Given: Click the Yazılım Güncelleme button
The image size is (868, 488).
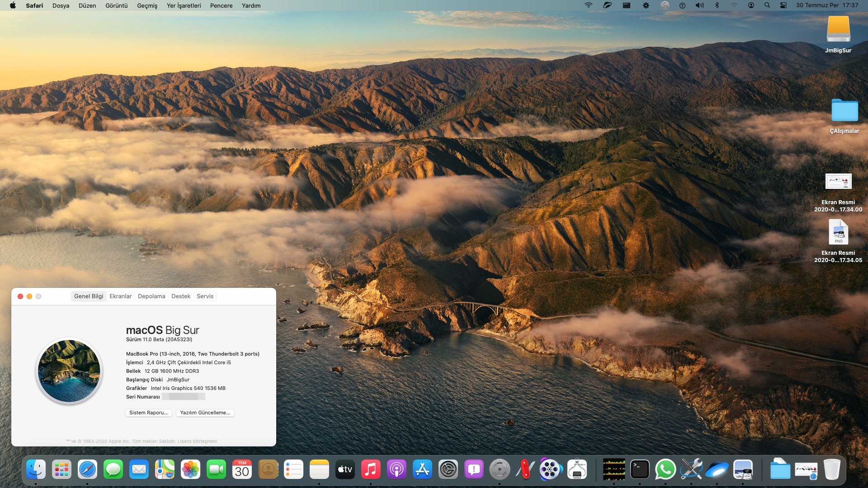Looking at the screenshot, I should coord(205,413).
